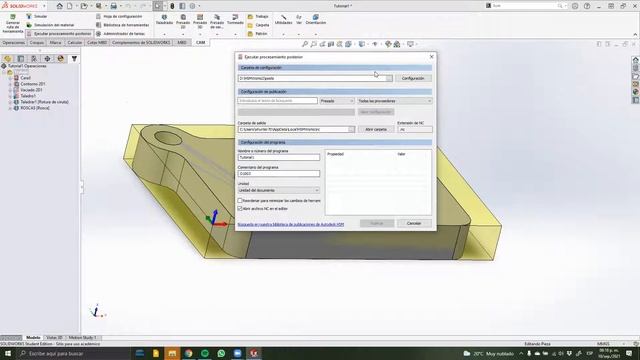The height and width of the screenshot is (360, 640).
Task: Click Generar ruta de herramienta icon
Action: tap(13, 17)
